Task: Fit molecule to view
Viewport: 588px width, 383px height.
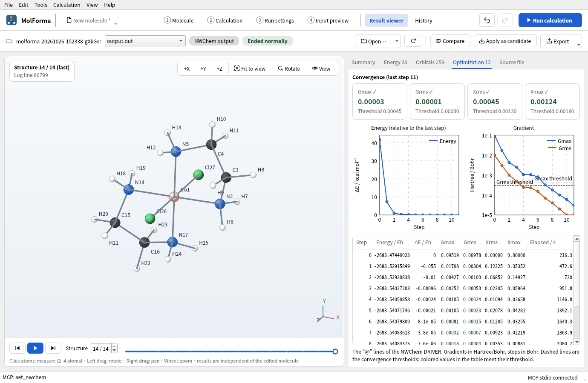Action: 250,69
